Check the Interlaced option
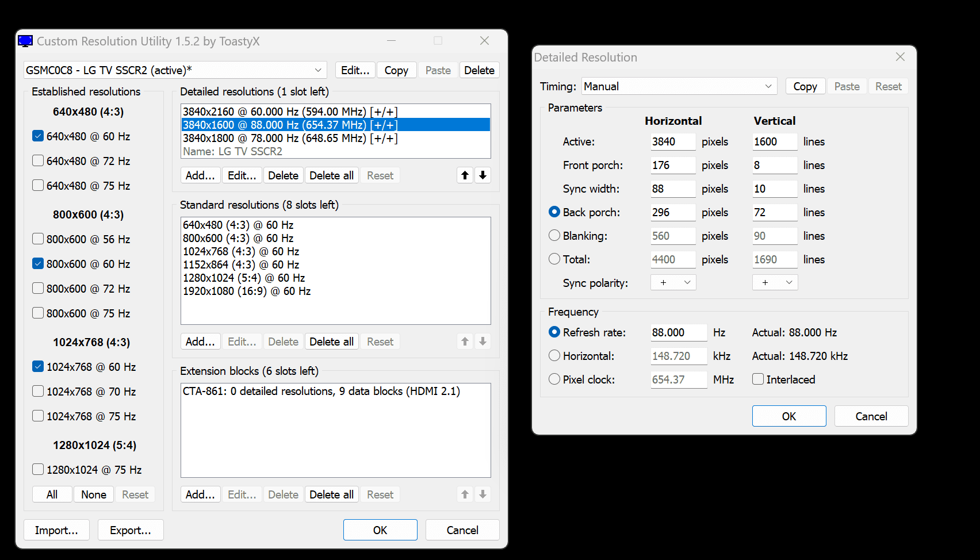Screen dimensions: 980x560 pyautogui.click(x=758, y=379)
